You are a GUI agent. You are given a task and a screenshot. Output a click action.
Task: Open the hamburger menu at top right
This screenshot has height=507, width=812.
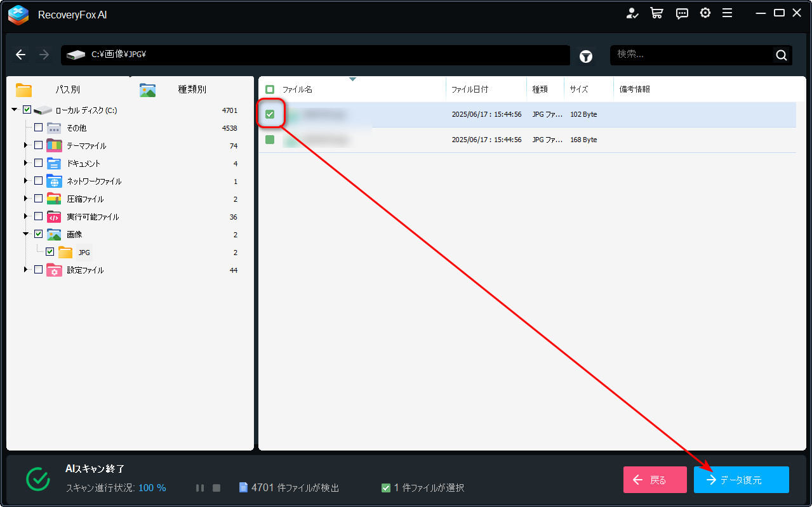[x=728, y=13]
